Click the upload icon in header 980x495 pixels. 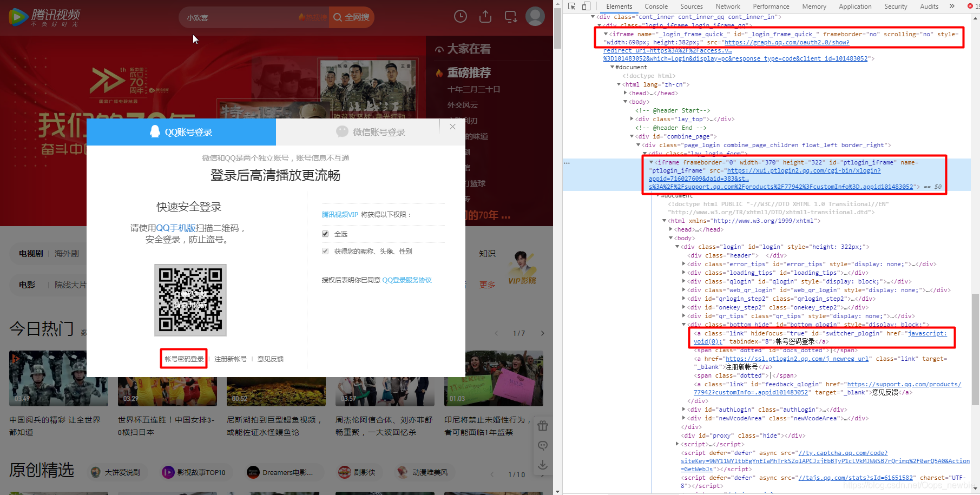coord(485,17)
